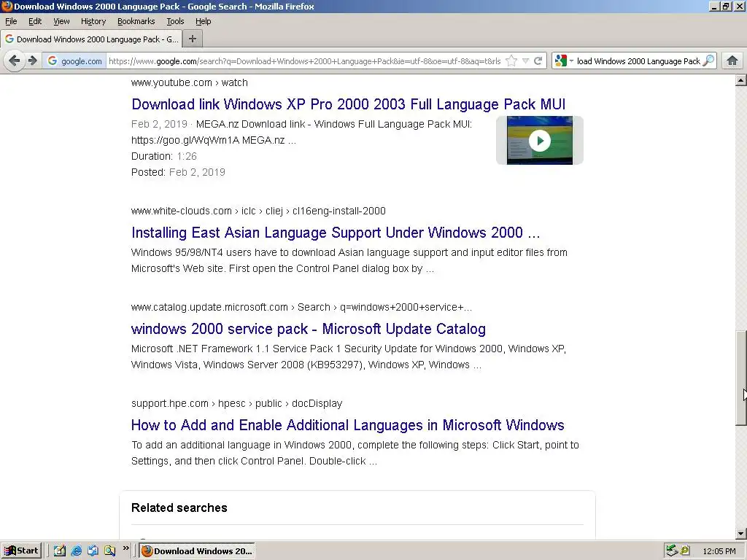Open the search engine selector dropdown

click(x=564, y=61)
